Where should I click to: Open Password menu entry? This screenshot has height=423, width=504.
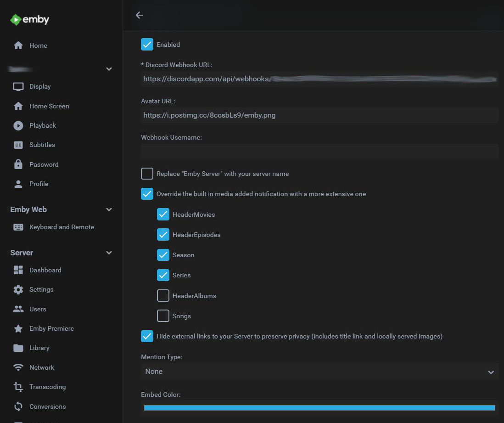pos(44,164)
